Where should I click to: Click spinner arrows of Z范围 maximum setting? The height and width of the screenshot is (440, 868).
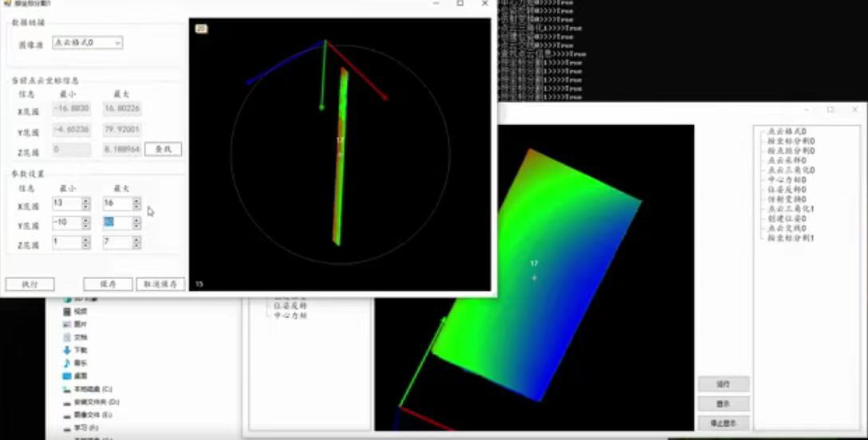(136, 242)
